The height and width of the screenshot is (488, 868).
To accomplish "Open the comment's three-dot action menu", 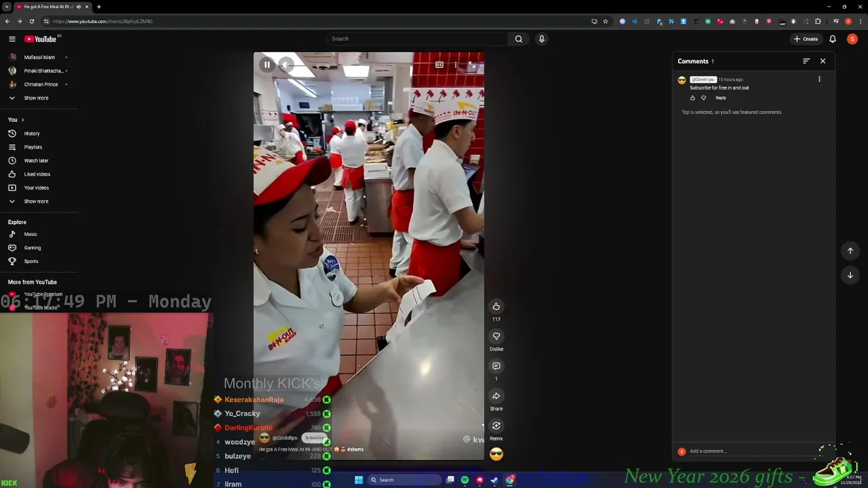I will (x=819, y=79).
